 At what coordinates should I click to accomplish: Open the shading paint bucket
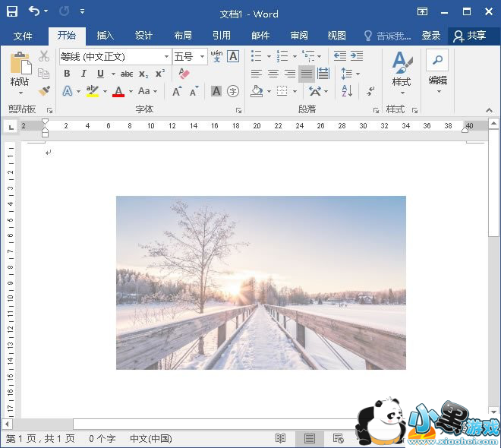(257, 91)
